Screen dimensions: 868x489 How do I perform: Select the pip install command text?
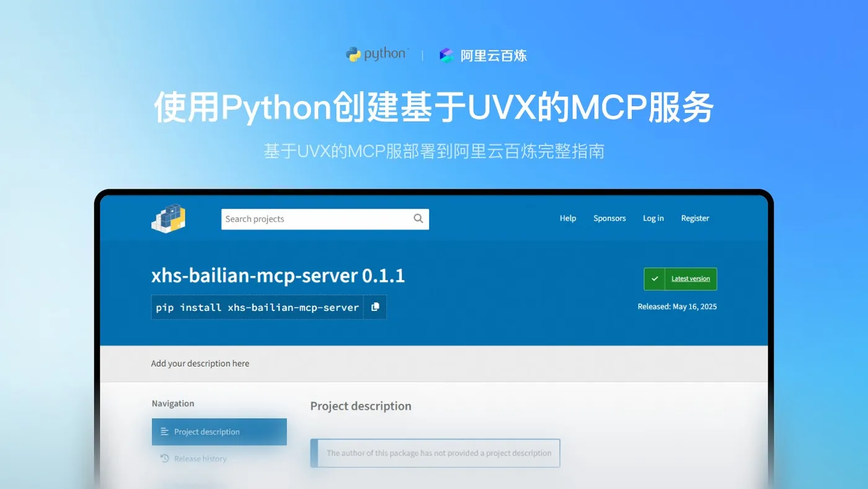[x=259, y=307]
